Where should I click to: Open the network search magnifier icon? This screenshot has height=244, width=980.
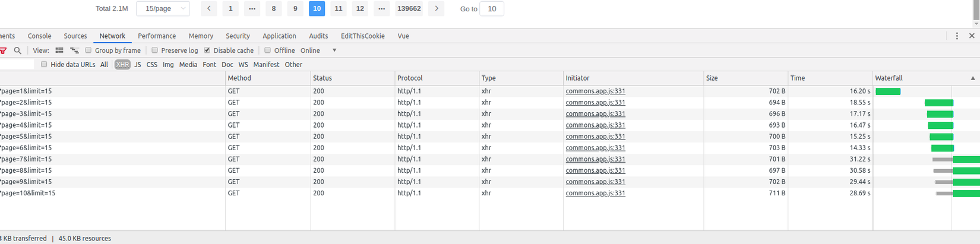pyautogui.click(x=18, y=50)
